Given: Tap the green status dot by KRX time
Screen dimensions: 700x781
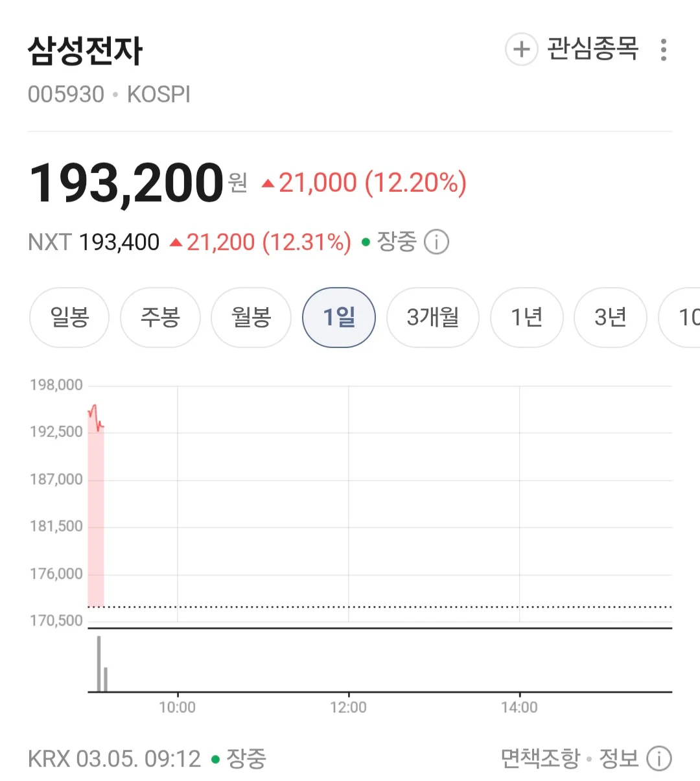Looking at the screenshot, I should [x=215, y=759].
